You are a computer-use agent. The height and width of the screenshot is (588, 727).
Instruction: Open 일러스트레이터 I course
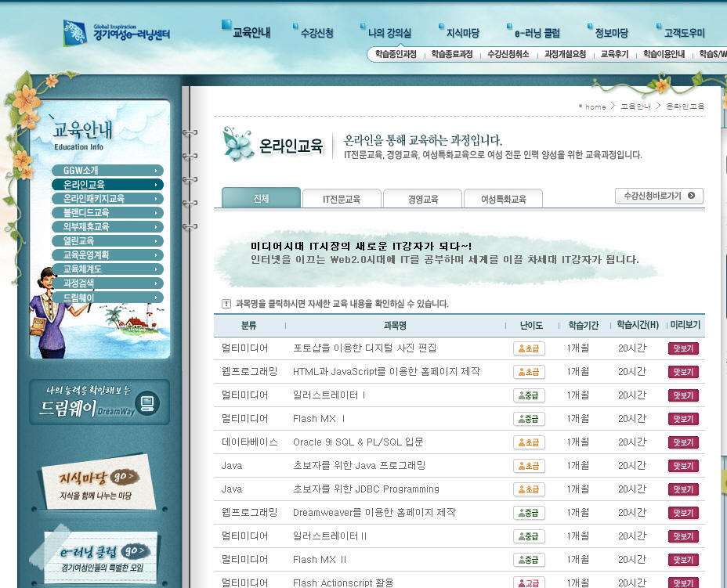click(329, 395)
